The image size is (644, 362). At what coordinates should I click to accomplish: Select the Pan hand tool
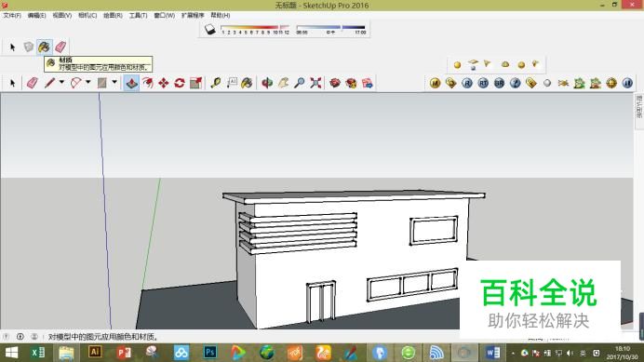coord(284,83)
